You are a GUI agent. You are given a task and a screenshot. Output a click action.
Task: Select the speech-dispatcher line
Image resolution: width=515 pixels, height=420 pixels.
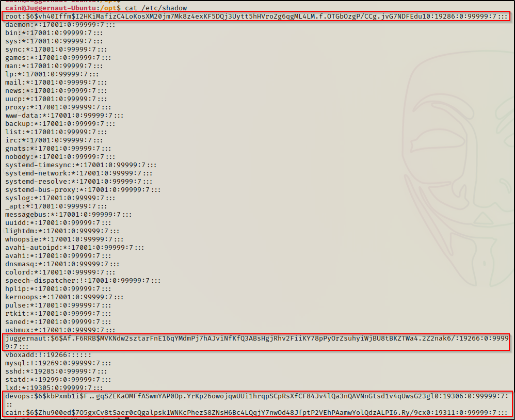tap(83, 281)
